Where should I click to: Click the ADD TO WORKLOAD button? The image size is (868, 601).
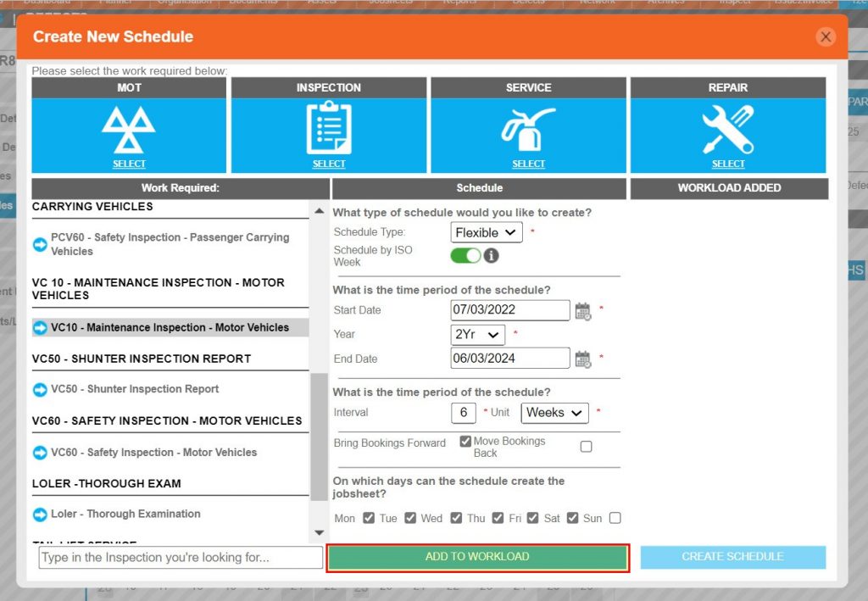(478, 557)
